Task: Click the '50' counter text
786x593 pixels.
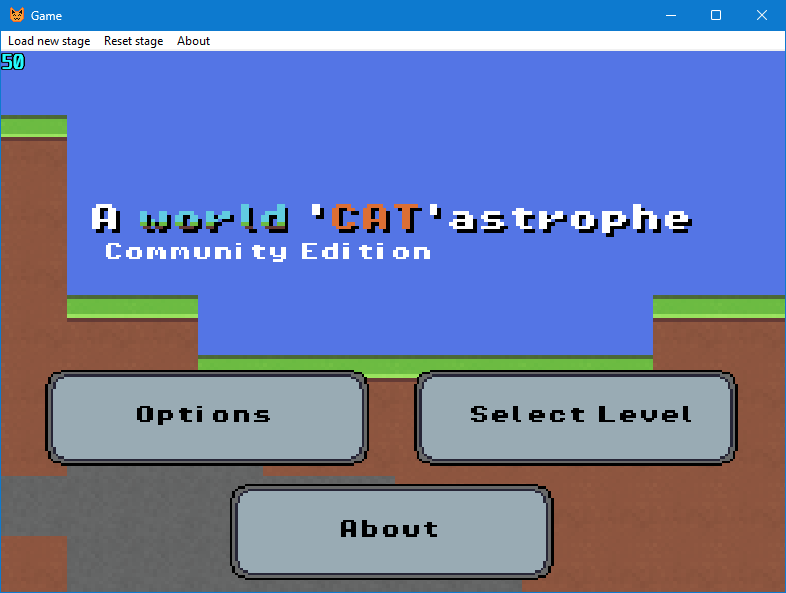Action: click(x=13, y=62)
